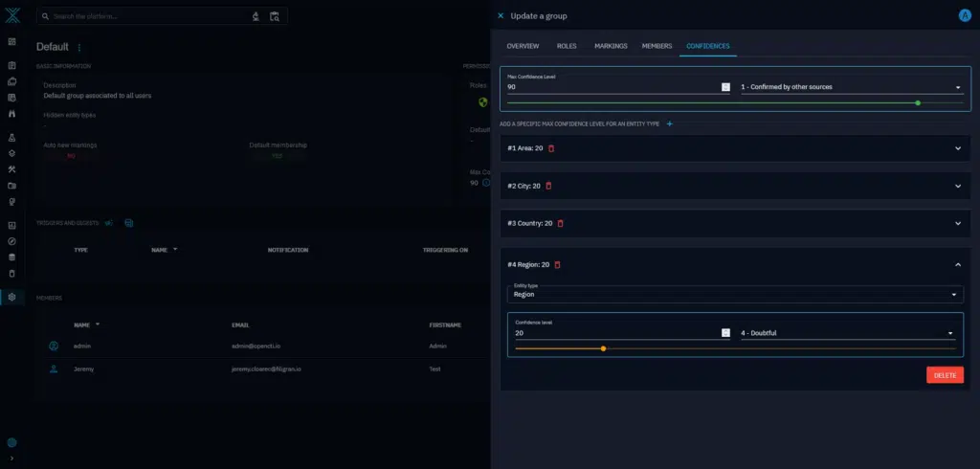Click trash icon next to #4 Region
Image resolution: width=980 pixels, height=469 pixels.
point(557,264)
